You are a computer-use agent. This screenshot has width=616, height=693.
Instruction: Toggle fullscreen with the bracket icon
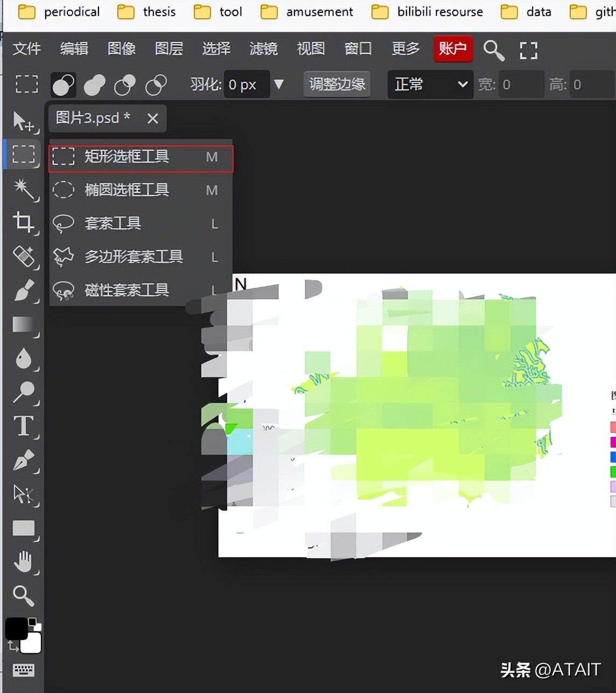click(x=528, y=50)
